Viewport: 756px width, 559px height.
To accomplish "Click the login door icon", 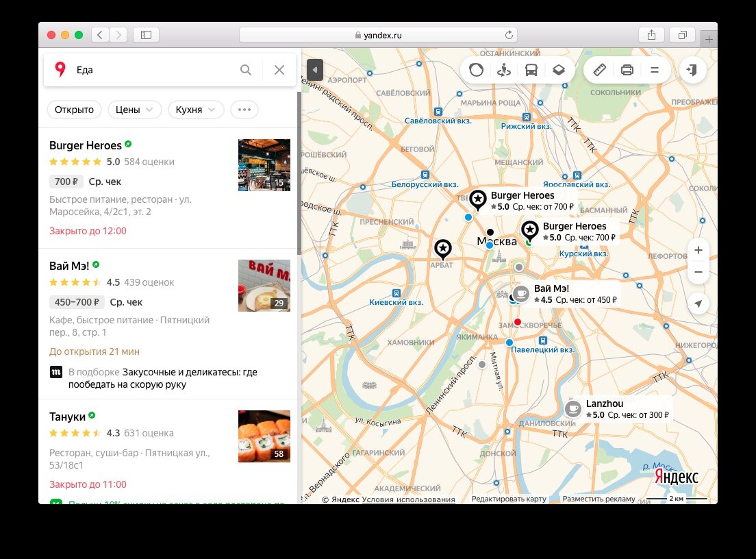I will 692,70.
